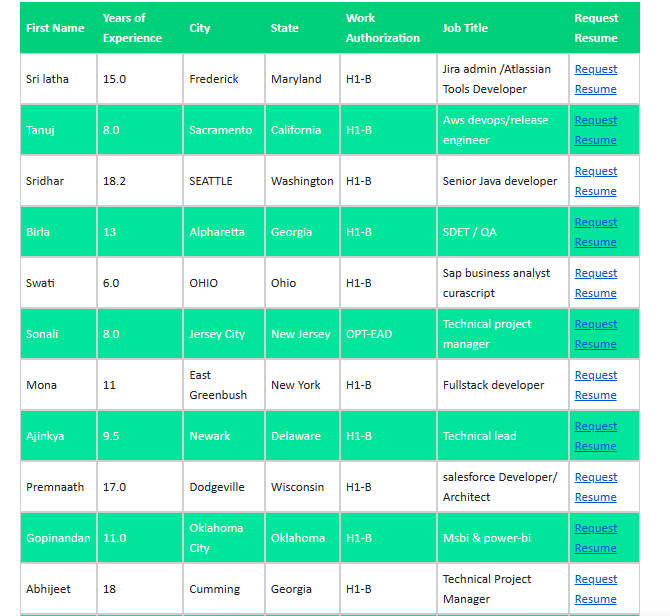670x616 pixels.
Task: Click the Sacramento city cell
Action: tap(224, 130)
